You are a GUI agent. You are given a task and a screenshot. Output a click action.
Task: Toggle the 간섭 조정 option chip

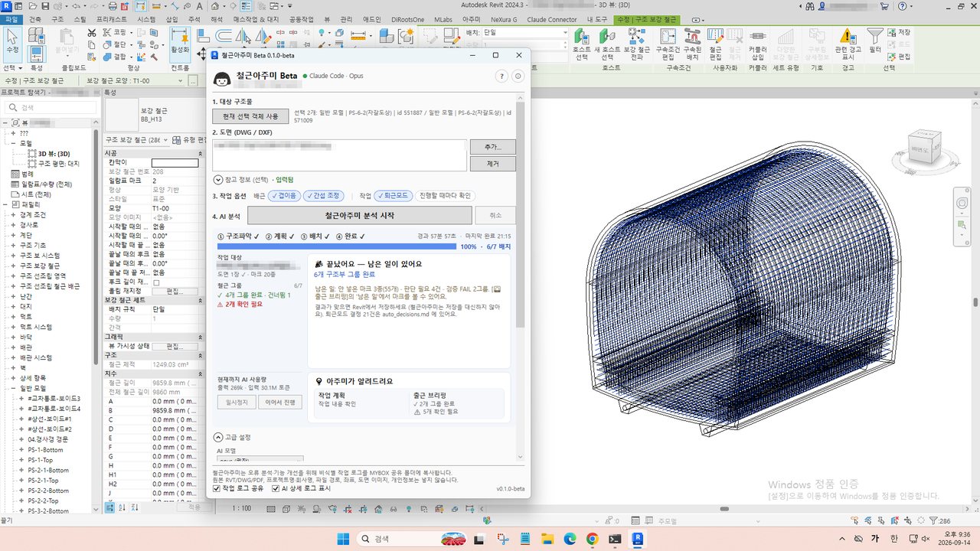324,196
